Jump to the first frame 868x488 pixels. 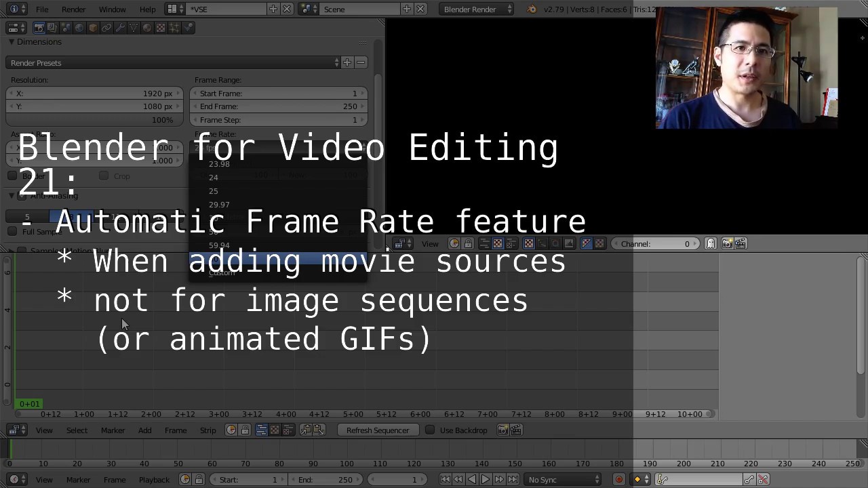tap(445, 480)
